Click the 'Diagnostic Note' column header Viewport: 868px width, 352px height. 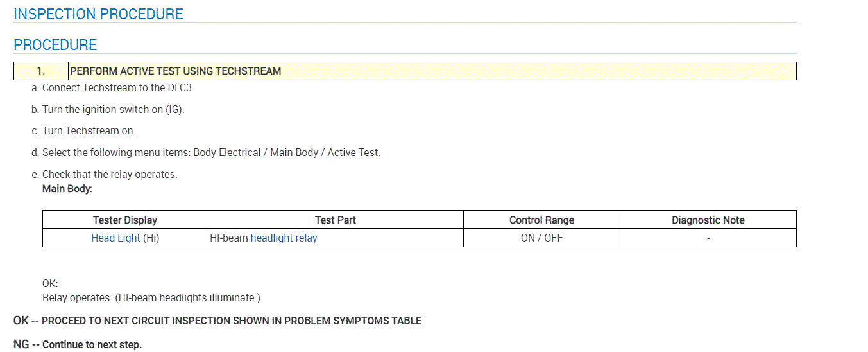click(x=708, y=220)
